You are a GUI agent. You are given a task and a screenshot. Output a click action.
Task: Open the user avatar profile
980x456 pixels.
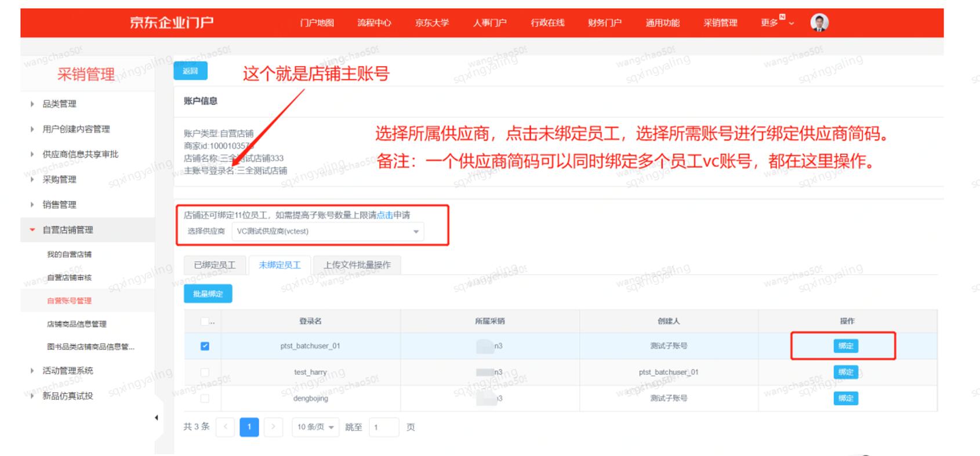(x=819, y=23)
